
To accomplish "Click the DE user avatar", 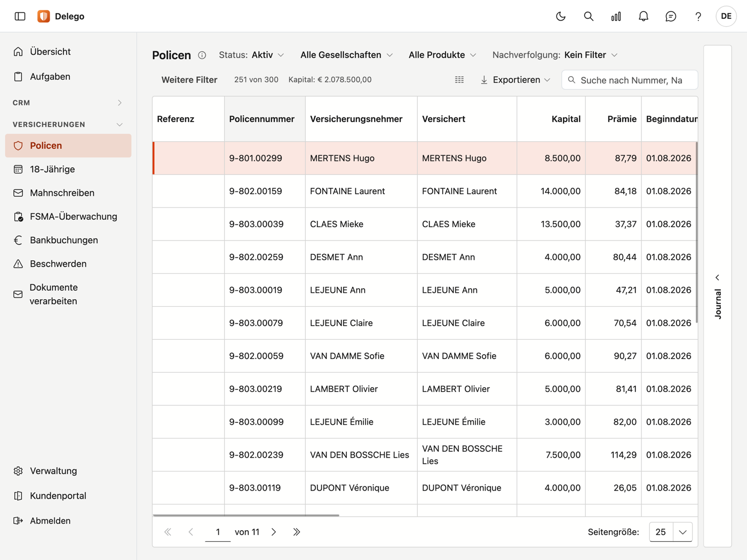I will click(726, 17).
